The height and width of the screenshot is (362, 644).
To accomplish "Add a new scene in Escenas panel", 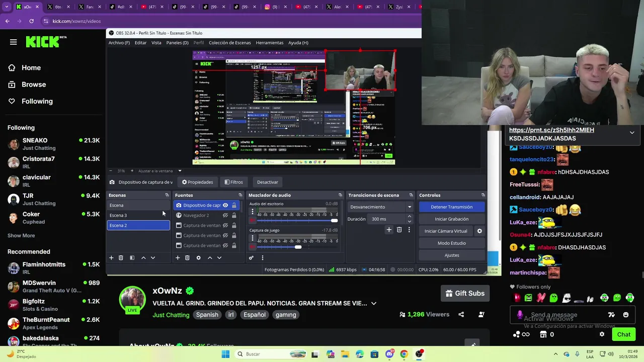I will (x=111, y=258).
